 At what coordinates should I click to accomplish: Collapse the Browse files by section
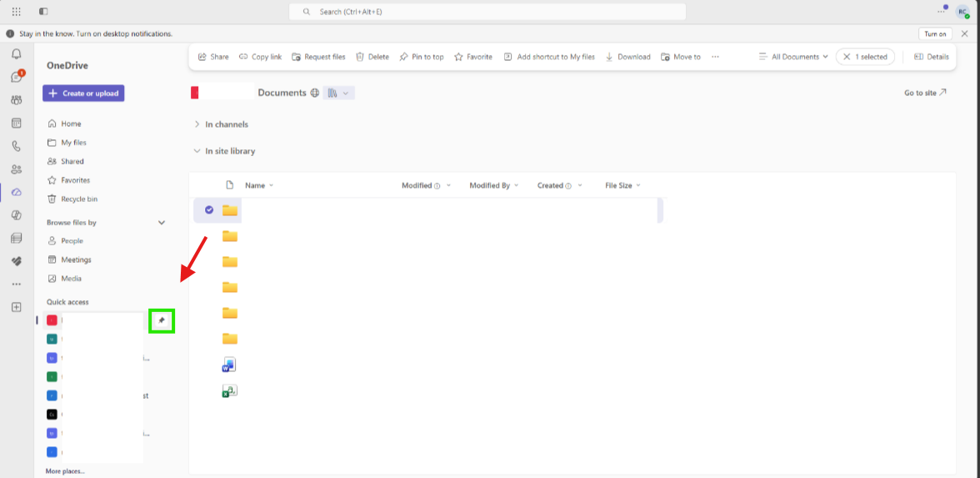(x=162, y=223)
